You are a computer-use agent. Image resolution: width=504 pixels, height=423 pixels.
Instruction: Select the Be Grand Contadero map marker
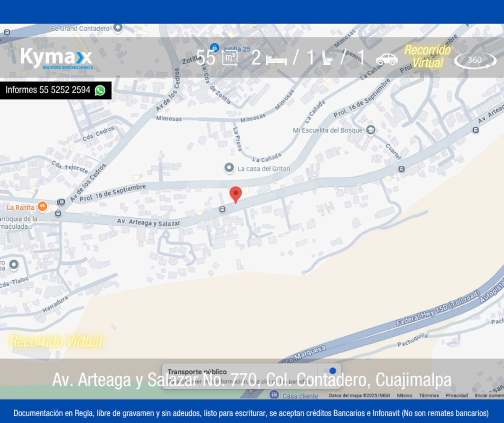[x=118, y=28]
